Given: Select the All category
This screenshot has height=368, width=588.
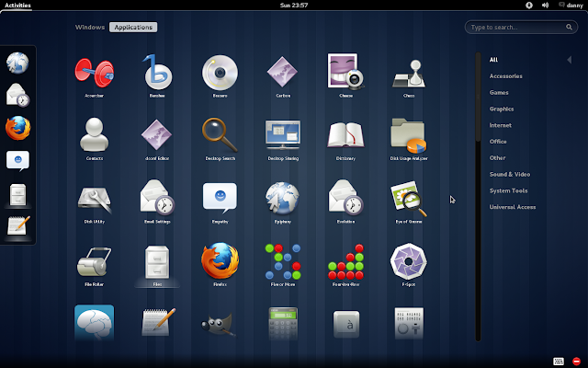Looking at the screenshot, I should coord(493,59).
